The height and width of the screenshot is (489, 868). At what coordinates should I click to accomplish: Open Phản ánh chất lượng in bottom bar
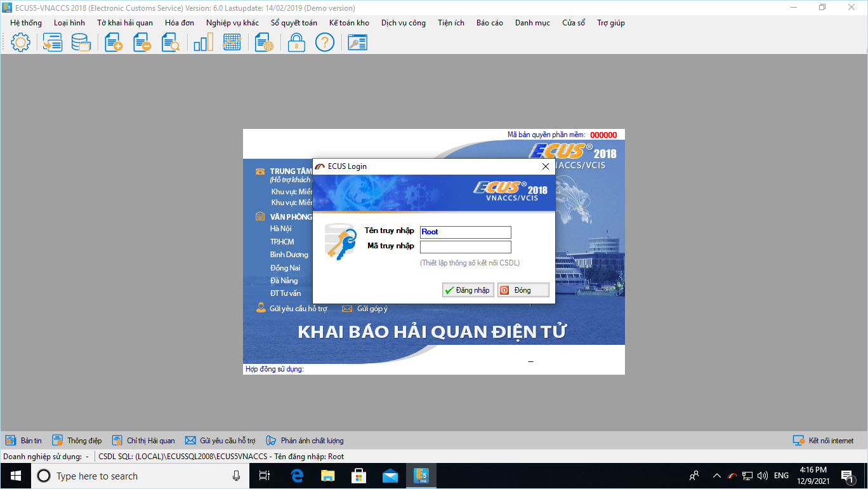pyautogui.click(x=305, y=441)
